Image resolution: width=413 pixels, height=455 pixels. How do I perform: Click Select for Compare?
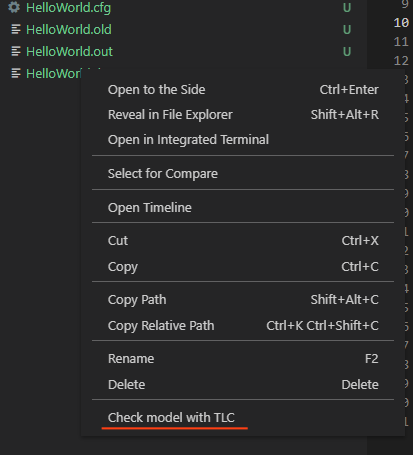point(243,174)
